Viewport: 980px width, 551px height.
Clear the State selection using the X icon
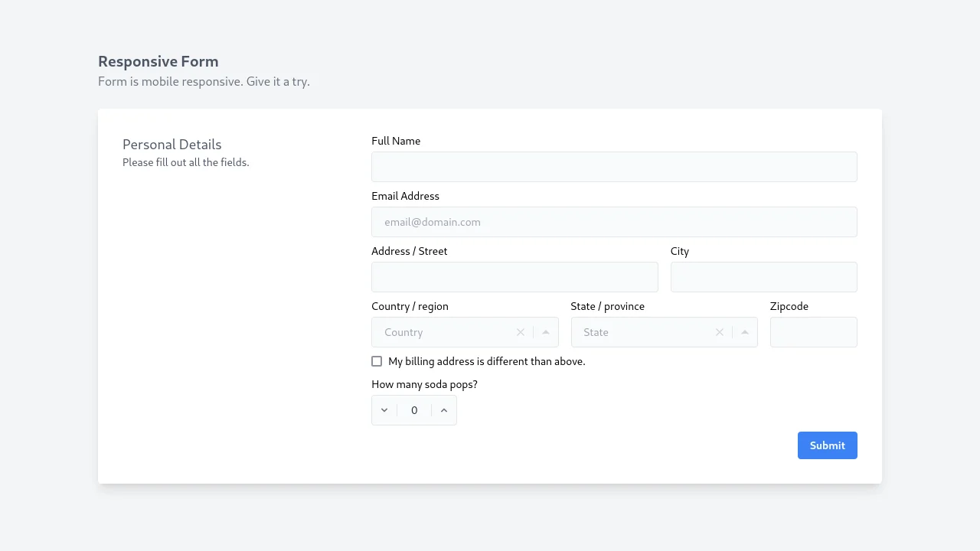click(x=719, y=332)
